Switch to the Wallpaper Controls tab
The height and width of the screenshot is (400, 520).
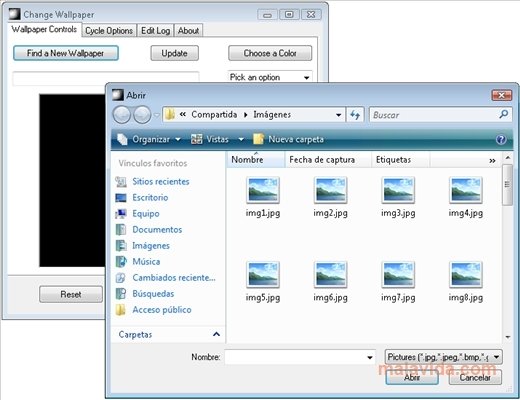click(44, 29)
